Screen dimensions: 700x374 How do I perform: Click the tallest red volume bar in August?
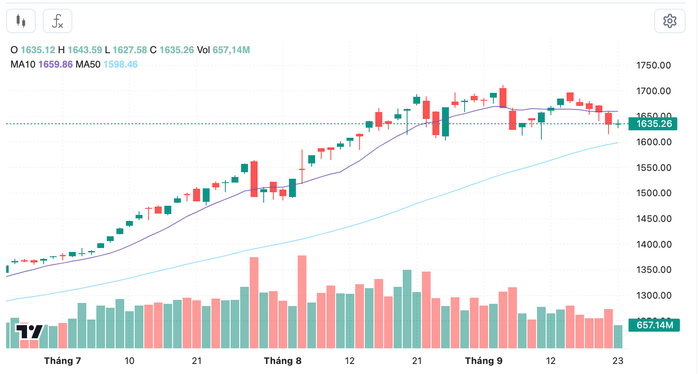[302, 302]
